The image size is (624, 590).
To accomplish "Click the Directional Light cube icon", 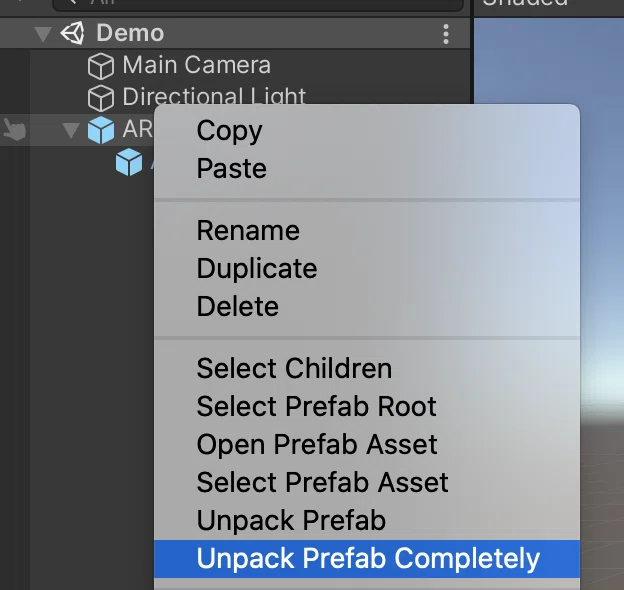I will point(100,98).
